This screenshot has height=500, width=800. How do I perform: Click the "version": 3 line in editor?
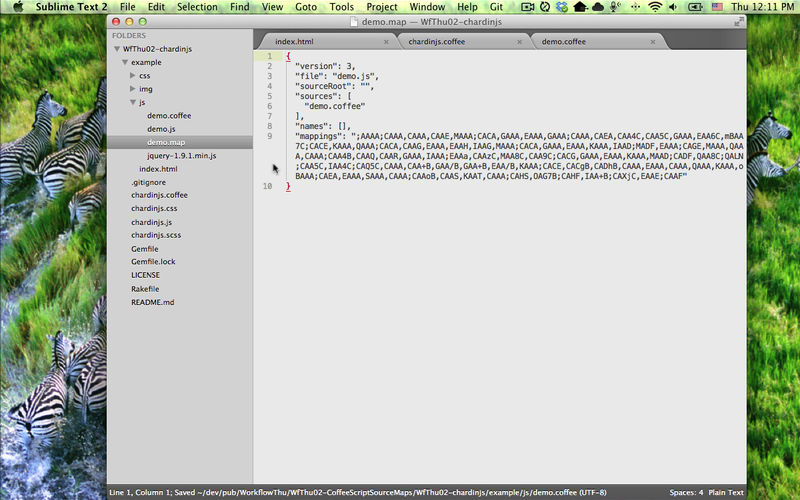[325, 66]
